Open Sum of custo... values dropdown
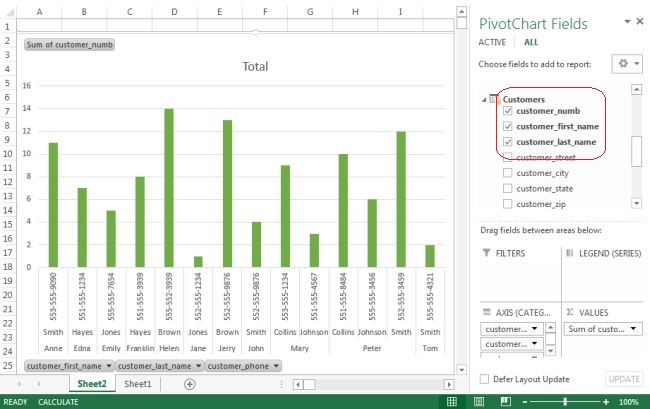 coord(633,329)
